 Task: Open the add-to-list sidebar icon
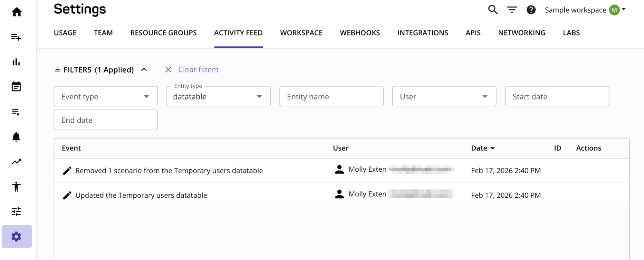tap(16, 37)
